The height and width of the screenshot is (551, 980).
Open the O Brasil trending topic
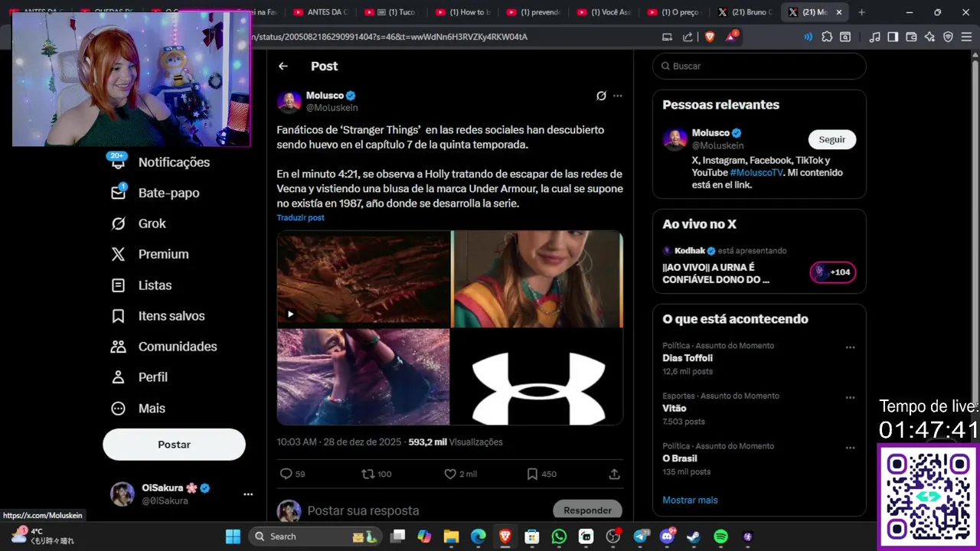[680, 458]
